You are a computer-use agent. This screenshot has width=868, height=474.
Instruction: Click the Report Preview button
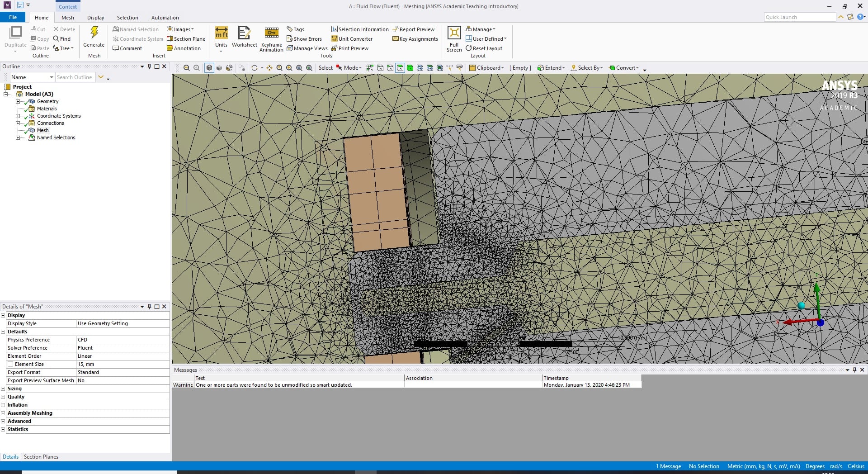pos(413,29)
